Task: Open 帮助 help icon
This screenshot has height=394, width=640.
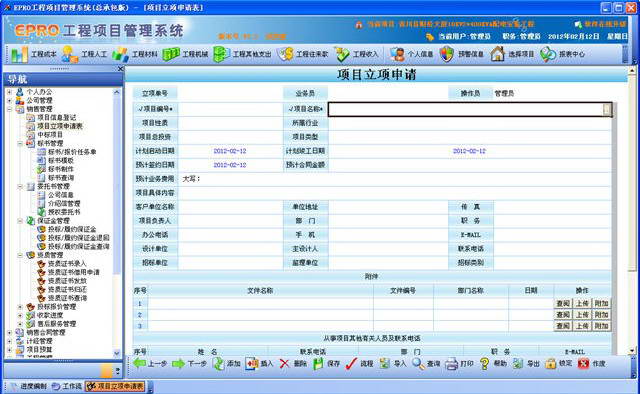Action: coord(484,363)
